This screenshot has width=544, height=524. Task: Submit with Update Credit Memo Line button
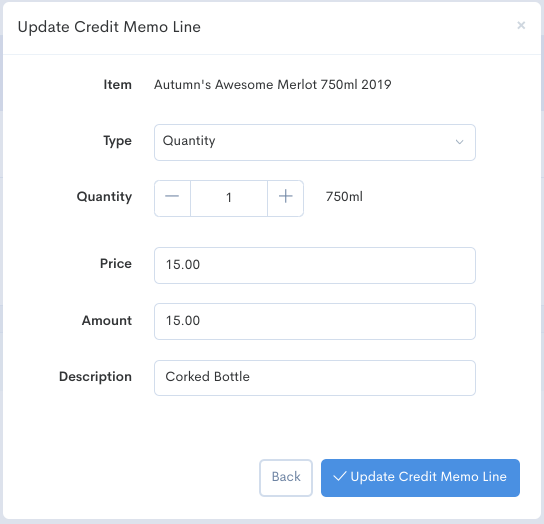click(x=420, y=477)
